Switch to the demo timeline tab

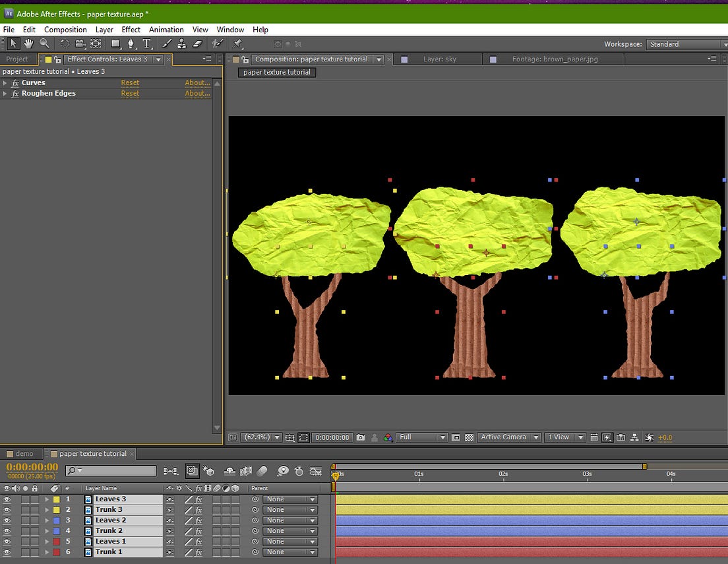tap(22, 454)
